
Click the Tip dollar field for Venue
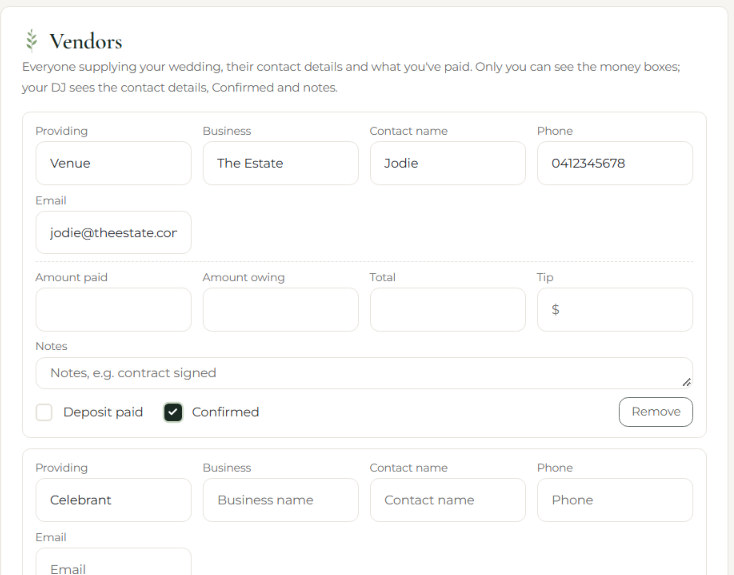[615, 310]
